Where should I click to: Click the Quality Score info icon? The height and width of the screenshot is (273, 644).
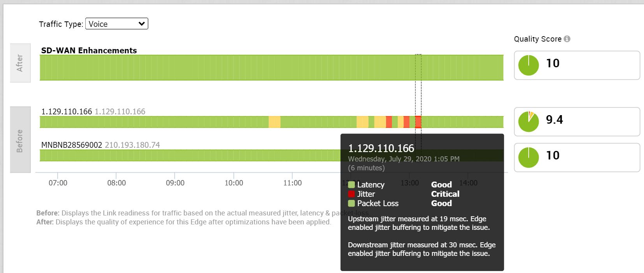point(567,39)
